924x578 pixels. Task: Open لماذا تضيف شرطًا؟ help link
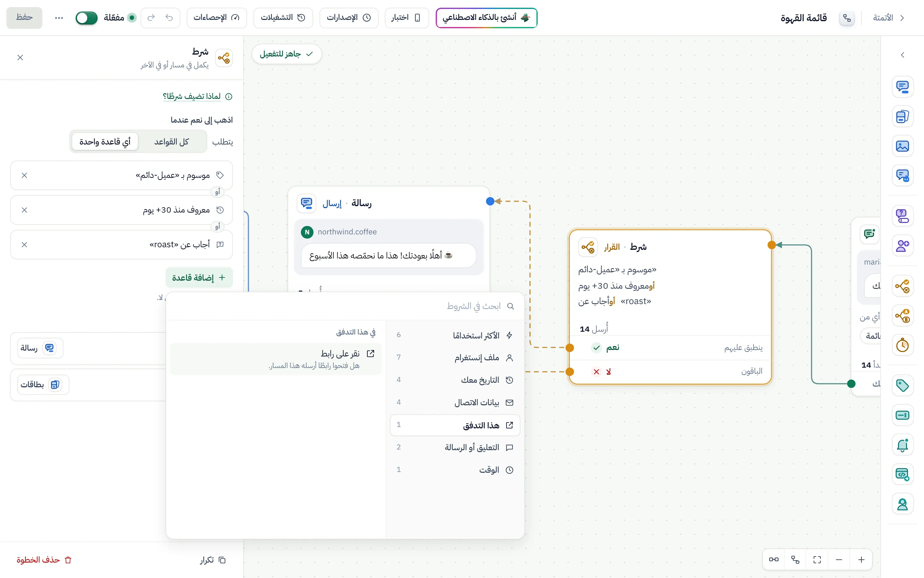pos(197,96)
